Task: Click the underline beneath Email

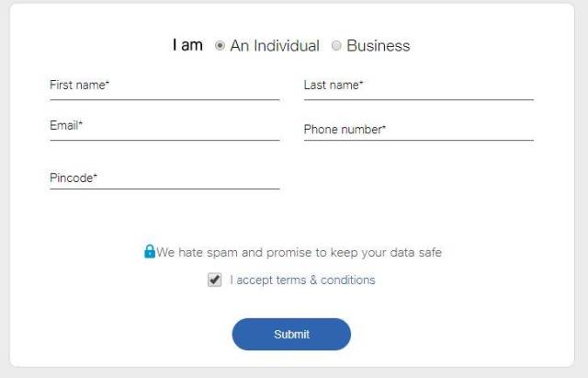Action: coord(164,140)
